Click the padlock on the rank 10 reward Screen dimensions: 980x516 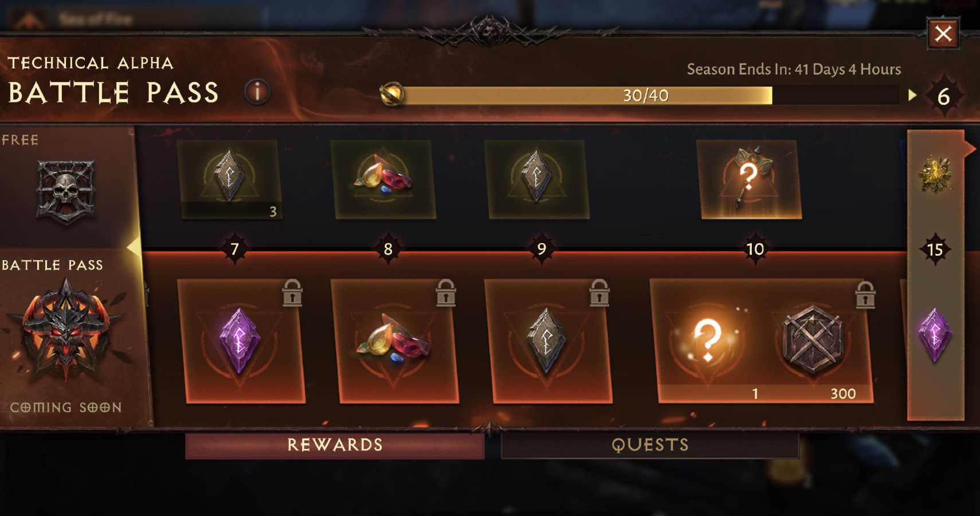coord(865,295)
